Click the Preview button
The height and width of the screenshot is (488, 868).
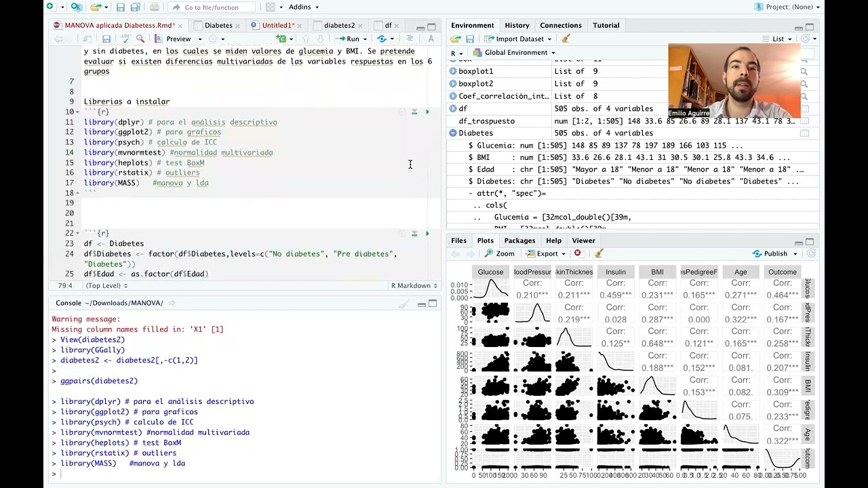[173, 39]
